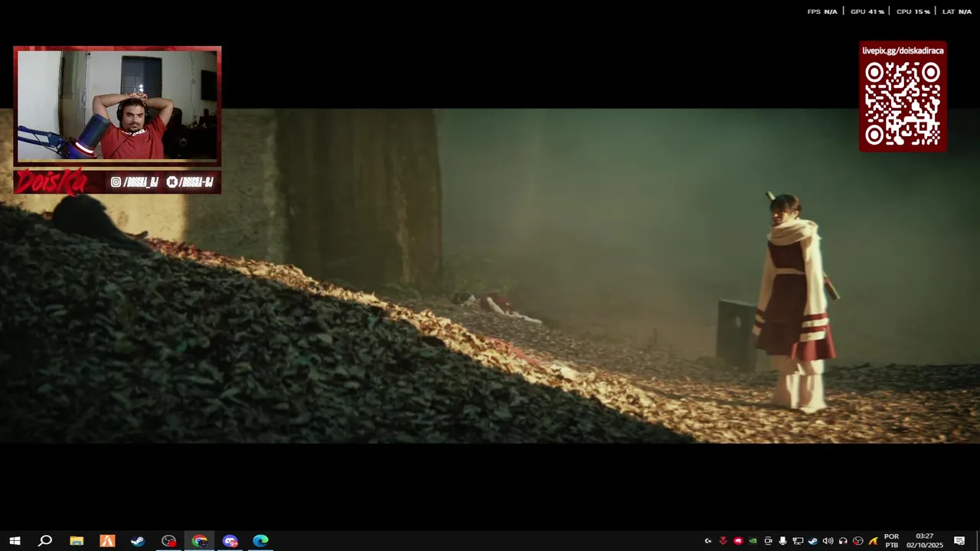Open volume speaker tray icon

tap(828, 541)
